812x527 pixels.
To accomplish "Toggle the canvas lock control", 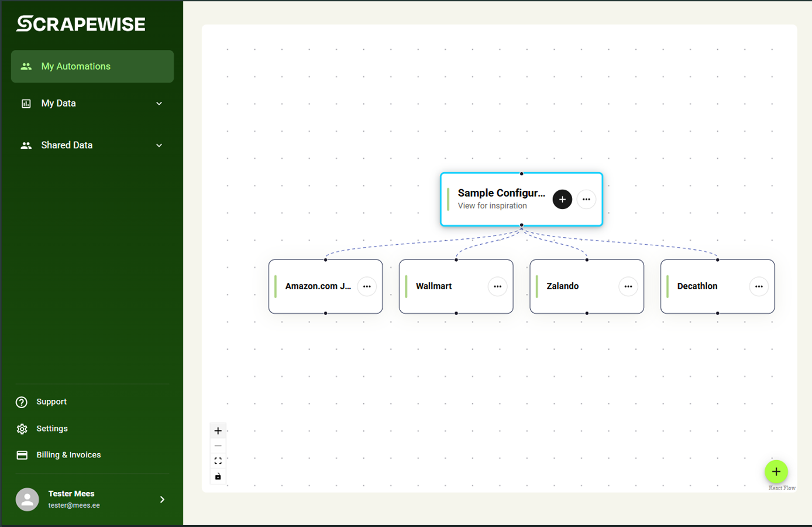I will 218,476.
